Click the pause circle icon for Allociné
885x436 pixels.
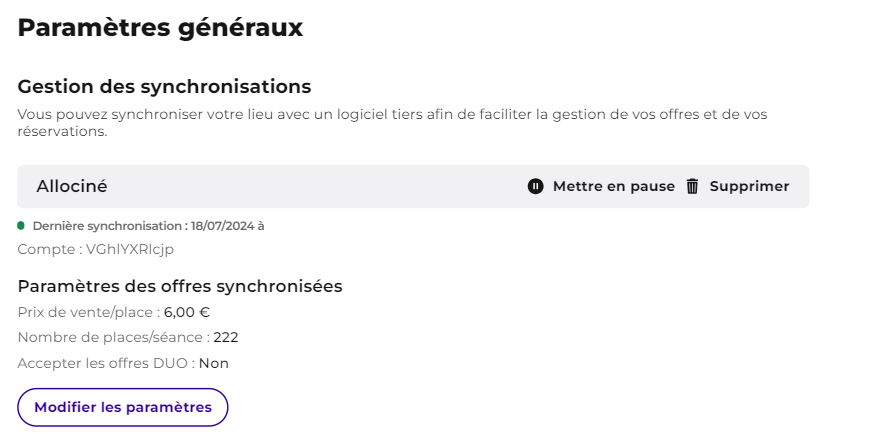535,186
